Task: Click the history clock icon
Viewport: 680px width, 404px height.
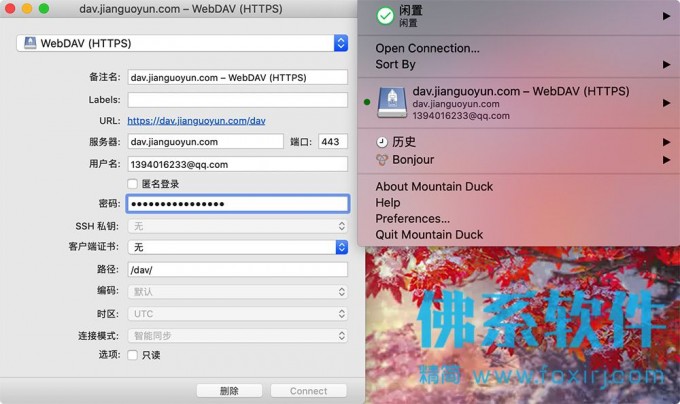Action: point(382,142)
